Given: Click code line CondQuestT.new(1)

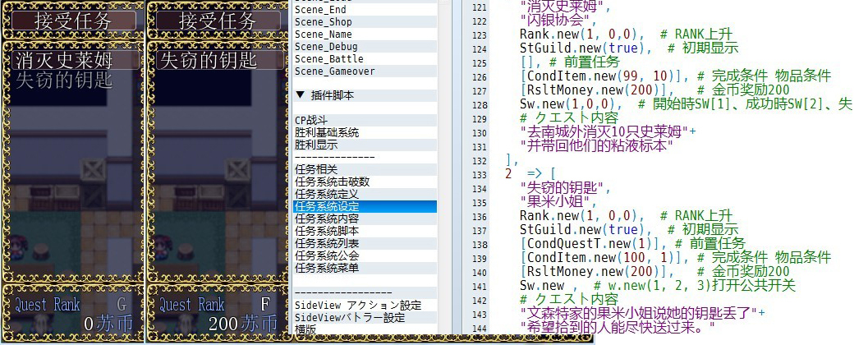Looking at the screenshot, I should point(594,244).
